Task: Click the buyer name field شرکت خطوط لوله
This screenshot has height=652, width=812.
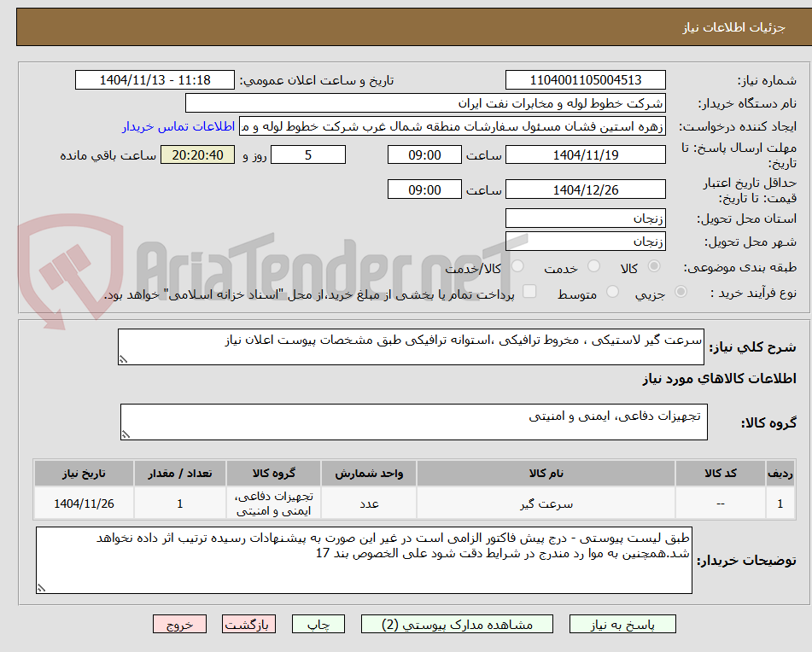Action: pyautogui.click(x=425, y=103)
